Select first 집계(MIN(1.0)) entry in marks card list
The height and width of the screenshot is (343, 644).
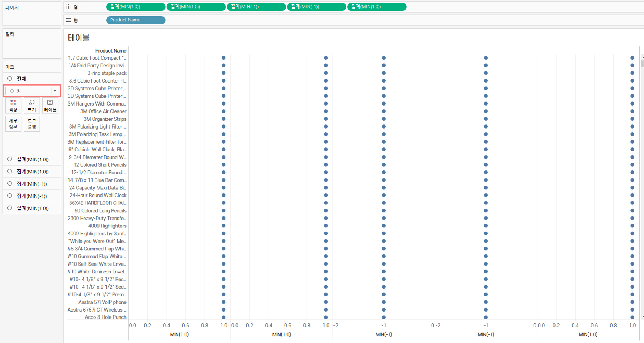[x=32, y=159]
